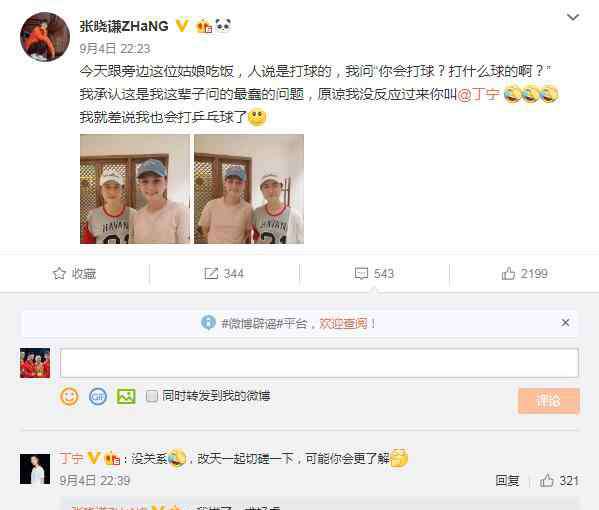View the first attached photo

pos(134,189)
